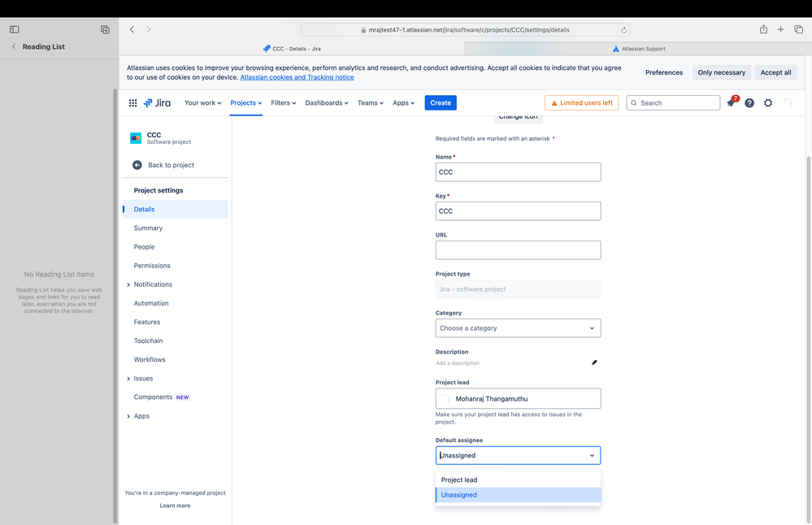The image size is (812, 525).
Task: Open the Projects dropdown menu
Action: [246, 103]
